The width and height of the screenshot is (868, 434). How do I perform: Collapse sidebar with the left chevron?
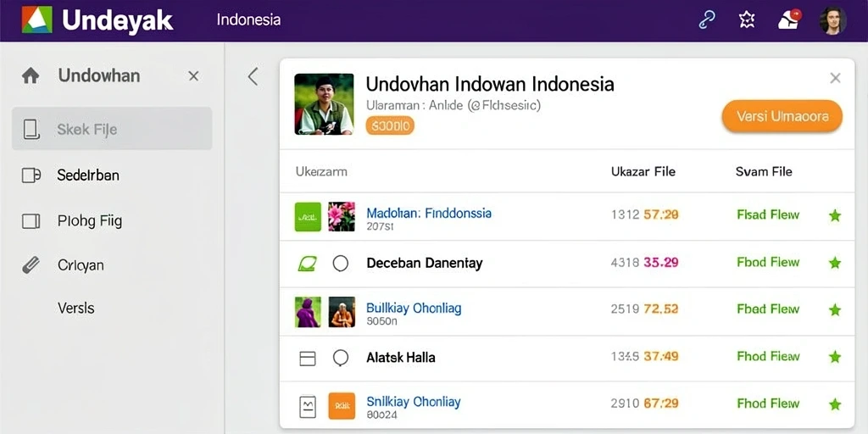(253, 76)
